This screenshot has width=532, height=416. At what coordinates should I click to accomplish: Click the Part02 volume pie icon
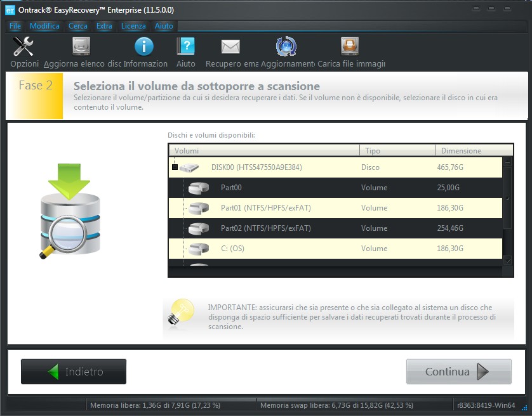tap(199, 228)
